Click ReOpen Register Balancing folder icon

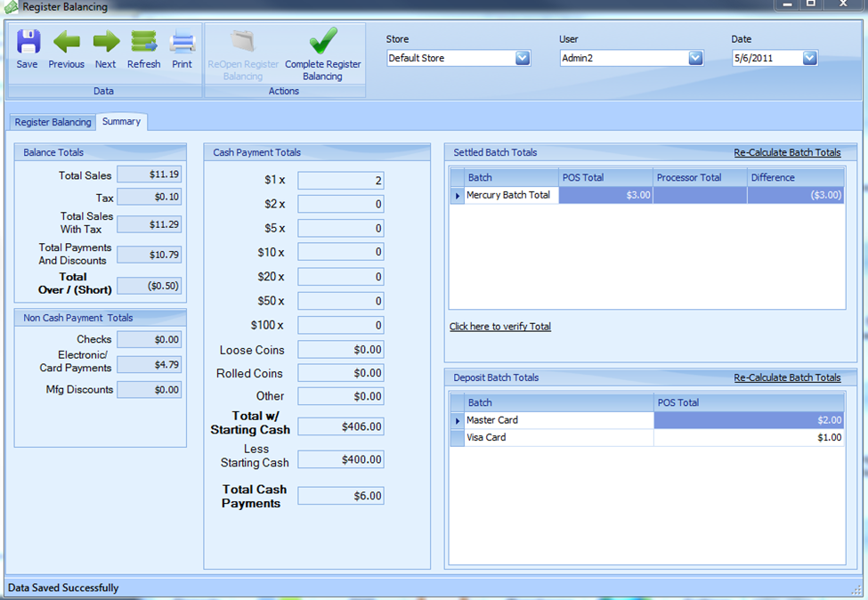click(x=241, y=42)
